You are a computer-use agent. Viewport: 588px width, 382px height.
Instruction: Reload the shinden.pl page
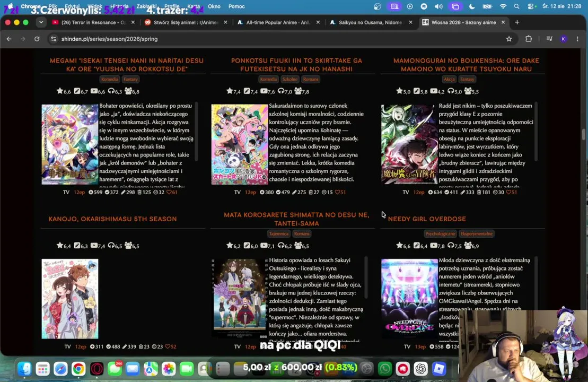[37, 39]
